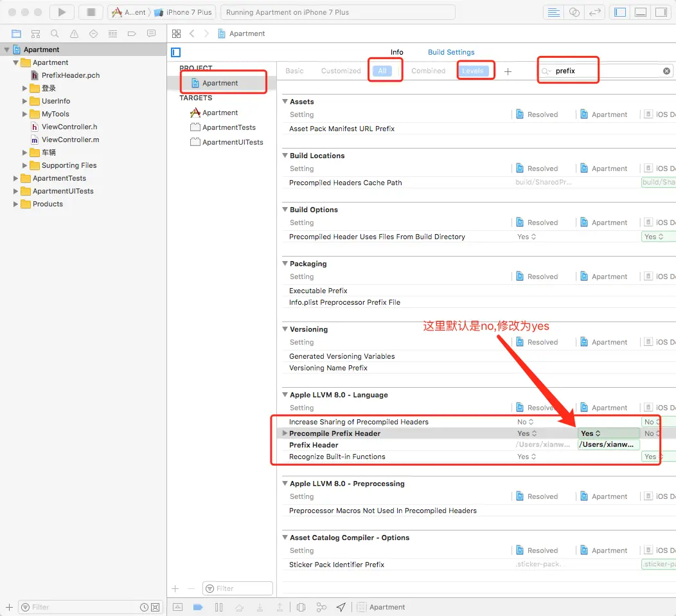Expand the UserInfo folder

point(25,101)
